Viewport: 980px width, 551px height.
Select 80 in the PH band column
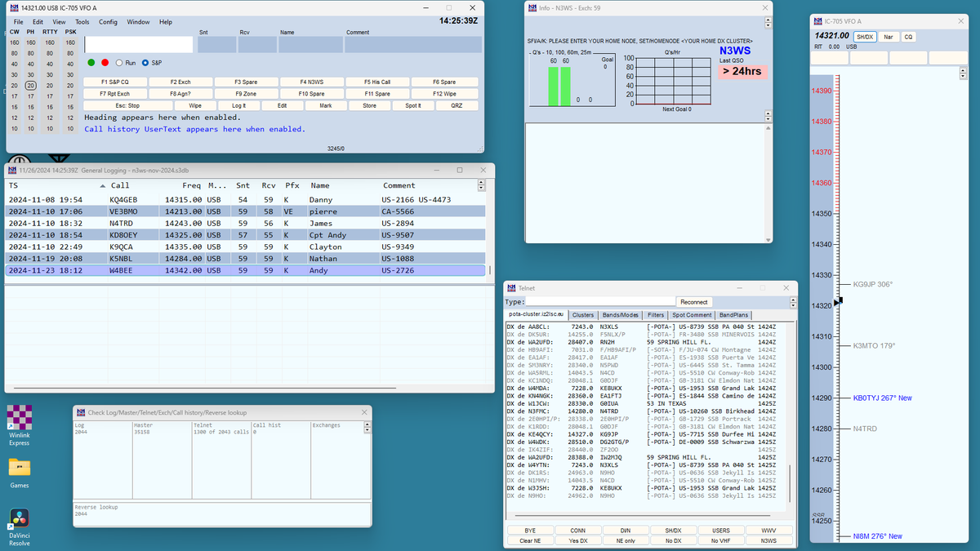pyautogui.click(x=31, y=53)
